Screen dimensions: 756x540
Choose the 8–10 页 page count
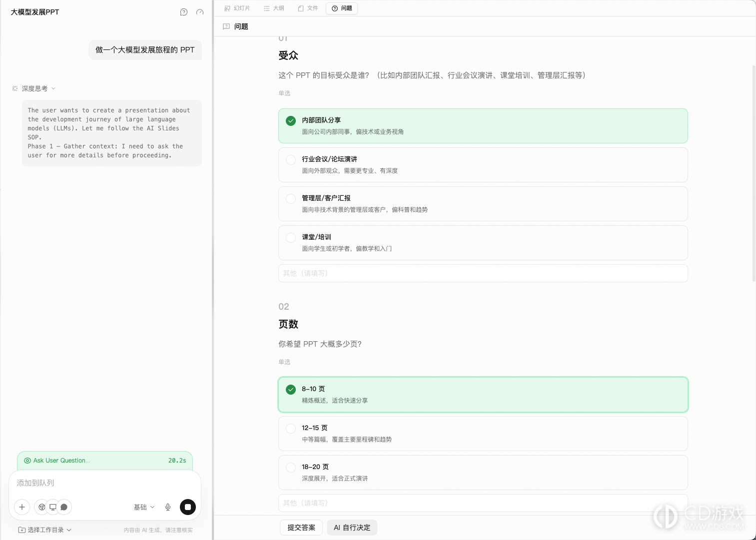(483, 395)
